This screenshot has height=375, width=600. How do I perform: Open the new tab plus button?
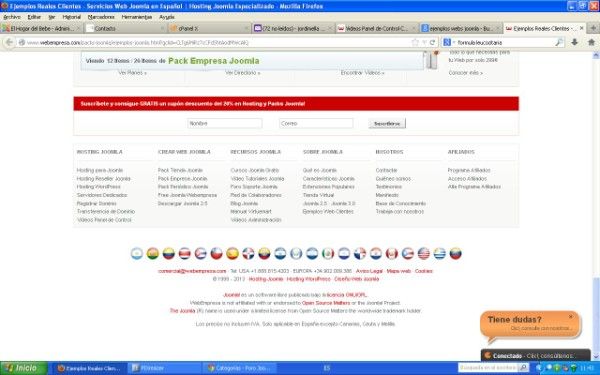(x=593, y=28)
